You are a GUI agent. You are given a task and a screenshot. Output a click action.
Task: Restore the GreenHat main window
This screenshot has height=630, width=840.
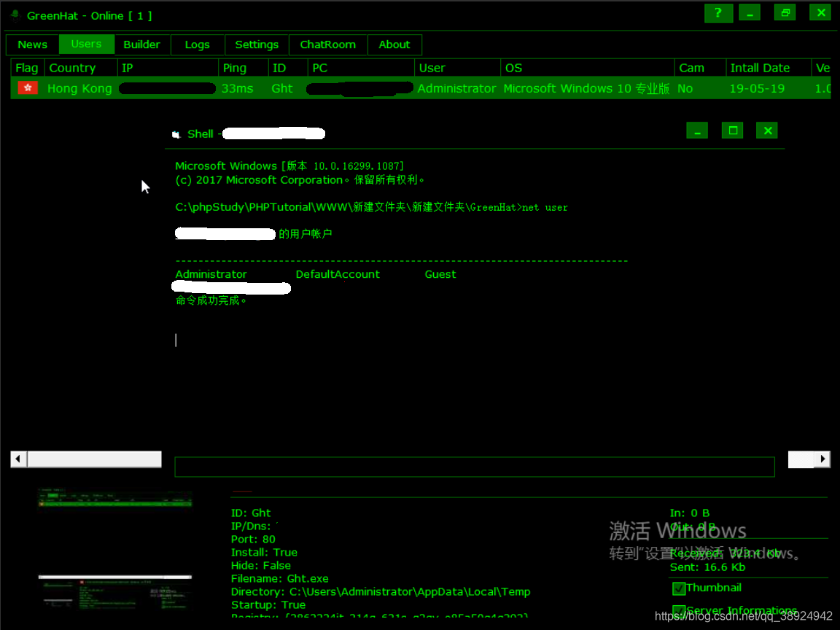785,13
